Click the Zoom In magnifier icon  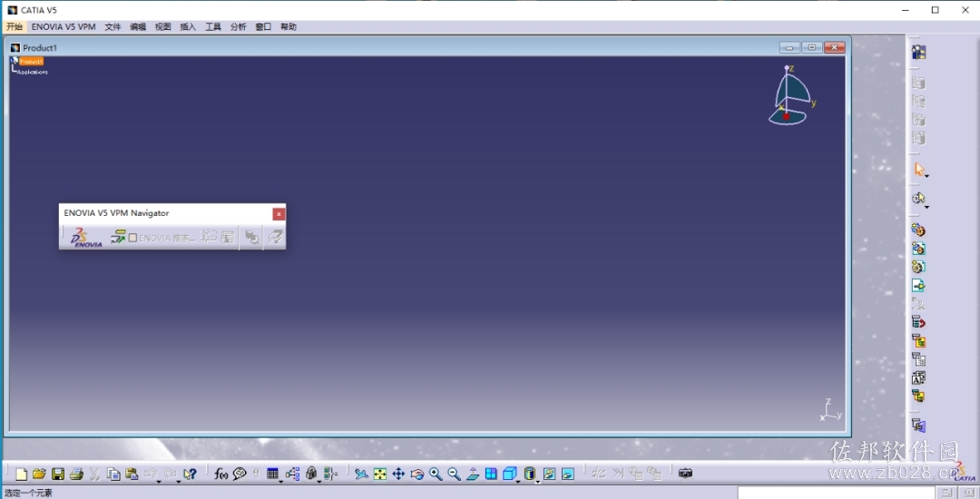coord(436,474)
